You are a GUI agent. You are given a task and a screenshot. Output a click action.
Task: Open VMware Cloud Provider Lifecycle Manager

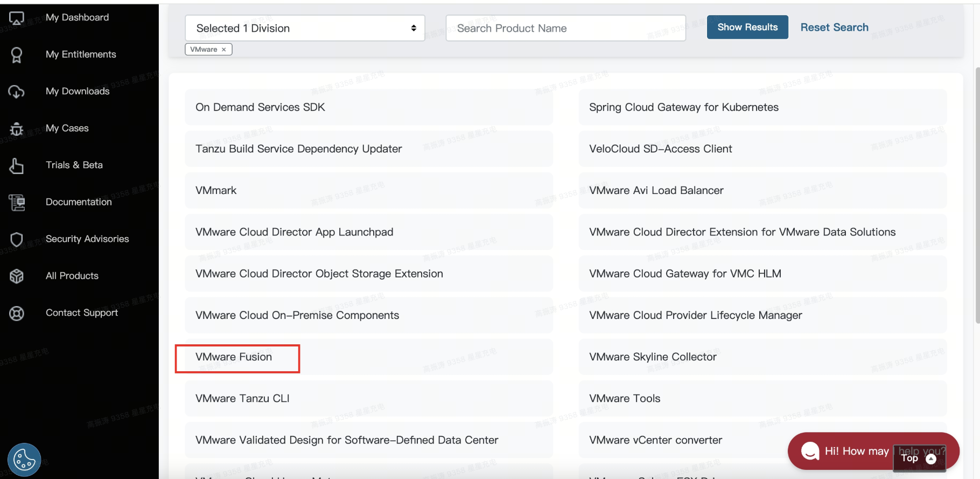(762, 315)
